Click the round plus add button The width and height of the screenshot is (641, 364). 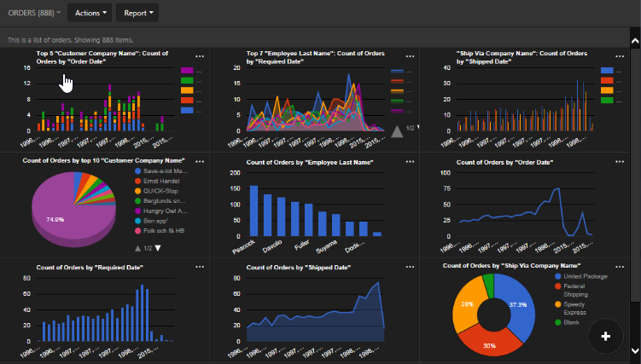pyautogui.click(x=606, y=336)
